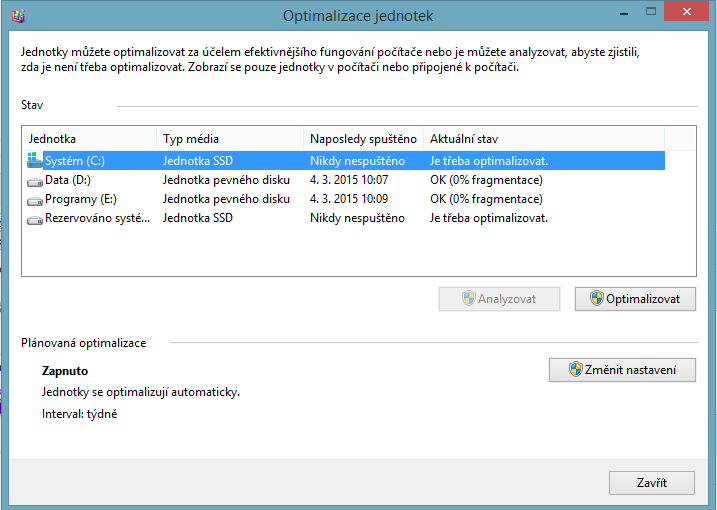Click the Optimalizovat button
This screenshot has width=717, height=510.
point(635,299)
